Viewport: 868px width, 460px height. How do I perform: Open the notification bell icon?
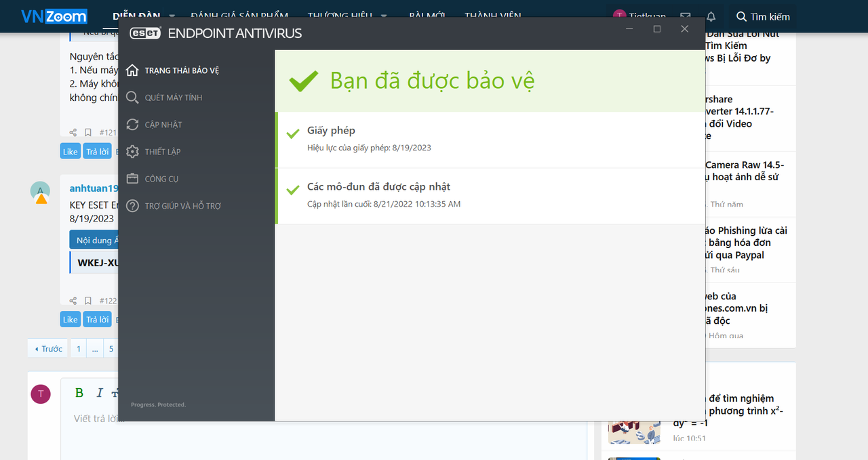point(711,16)
